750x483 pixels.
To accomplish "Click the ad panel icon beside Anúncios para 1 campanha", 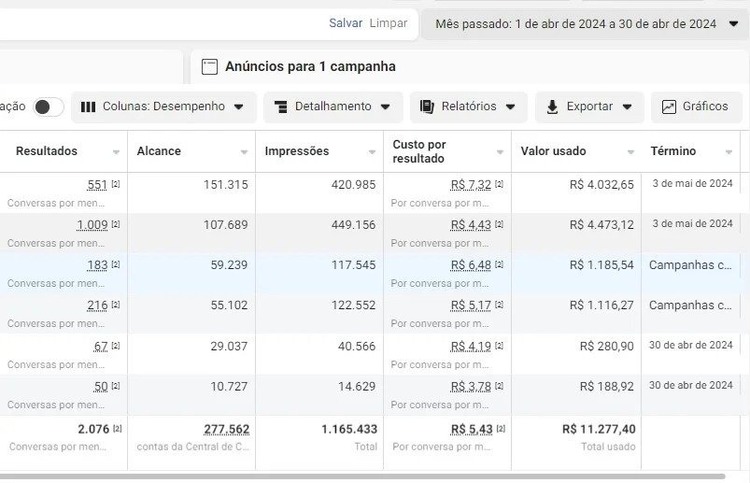I will 209,67.
